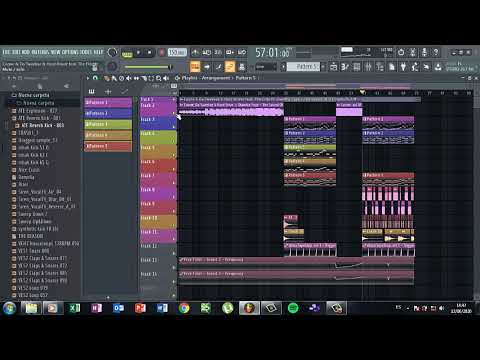Click the transport stop button

point(150,52)
